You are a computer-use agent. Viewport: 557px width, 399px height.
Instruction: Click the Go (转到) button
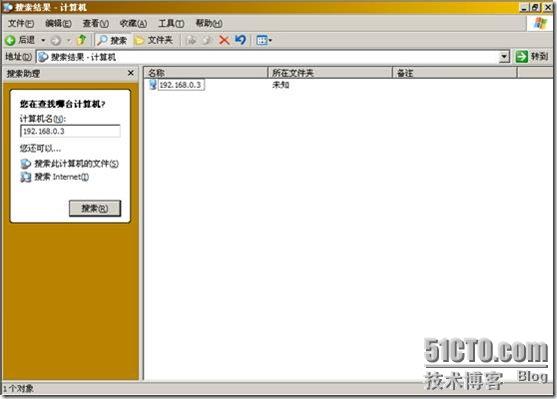pos(532,56)
